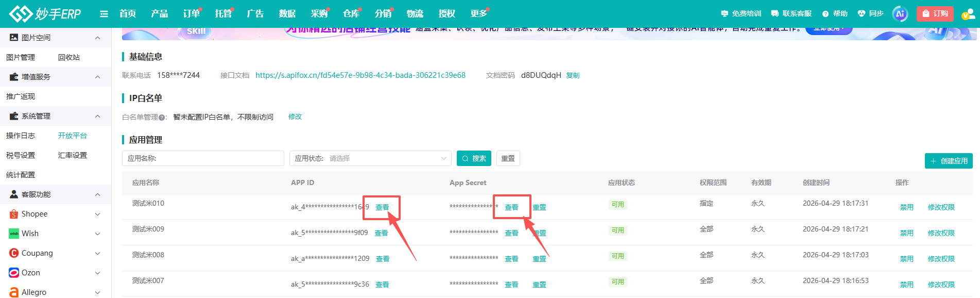980x298 pixels.
Task: Click the 妙手ERP logo
Action: pos(45,14)
